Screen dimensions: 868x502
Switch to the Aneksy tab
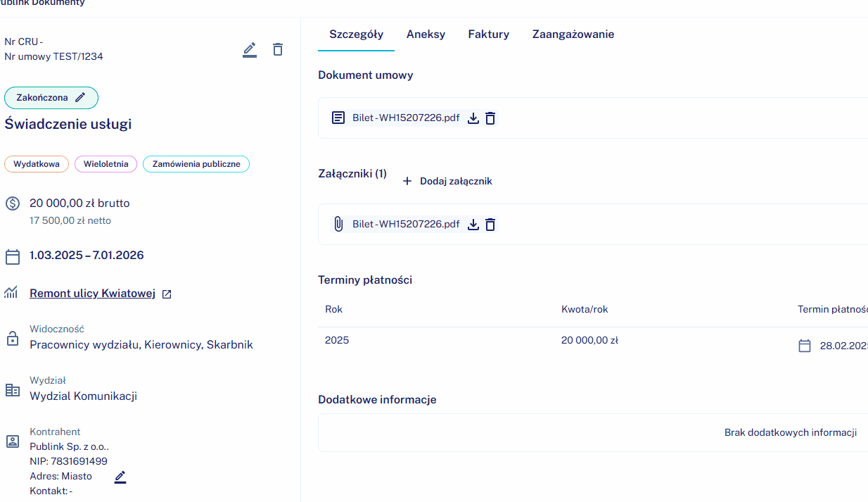tap(426, 34)
